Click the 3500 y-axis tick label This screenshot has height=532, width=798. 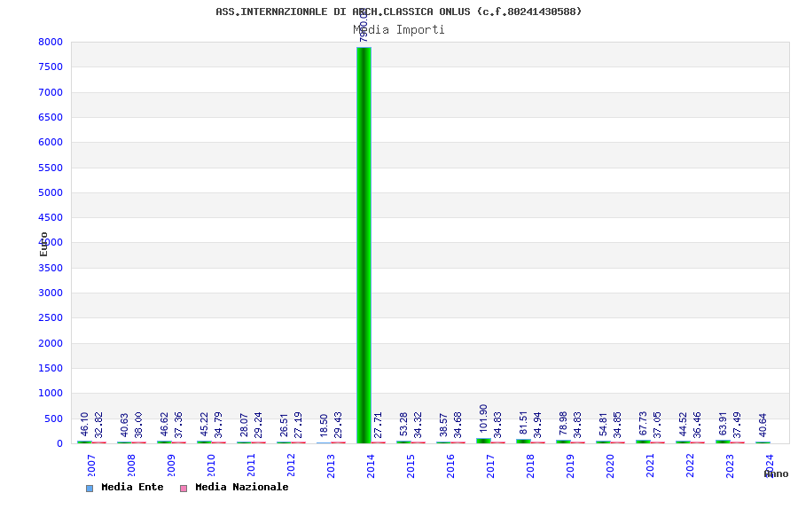click(x=51, y=268)
